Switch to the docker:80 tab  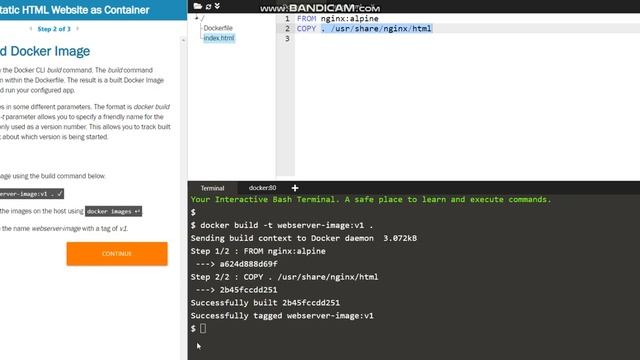262,188
